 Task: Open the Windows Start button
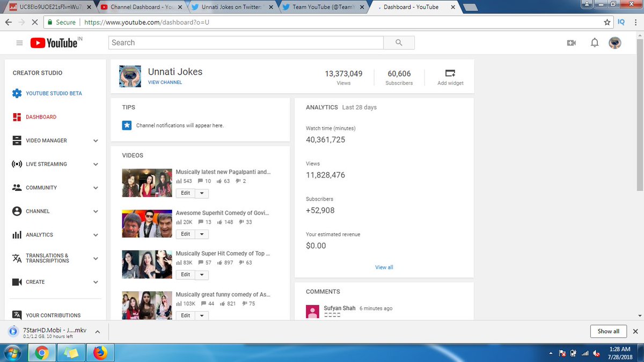(x=13, y=353)
